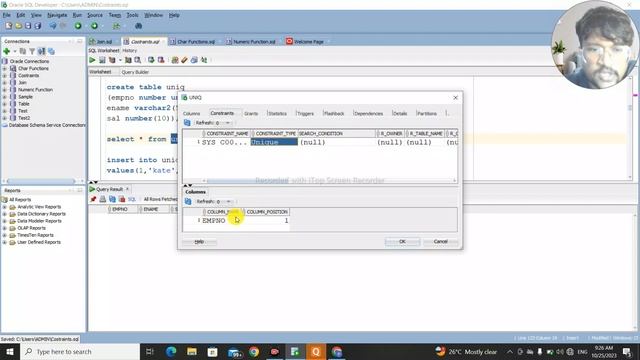Click the Clear eraser icon in worksheet toolbar
The height and width of the screenshot is (360, 640).
[x=184, y=60]
